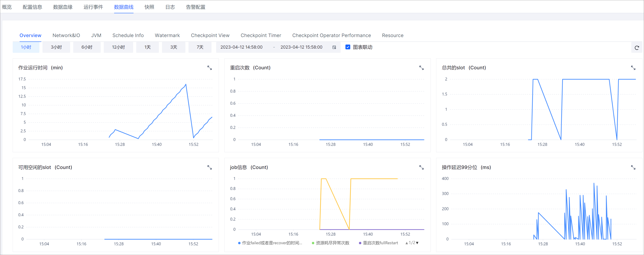This screenshot has height=255, width=644.
Task: Edit the start time 2023-04-12 14:58:00
Action: pyautogui.click(x=241, y=47)
